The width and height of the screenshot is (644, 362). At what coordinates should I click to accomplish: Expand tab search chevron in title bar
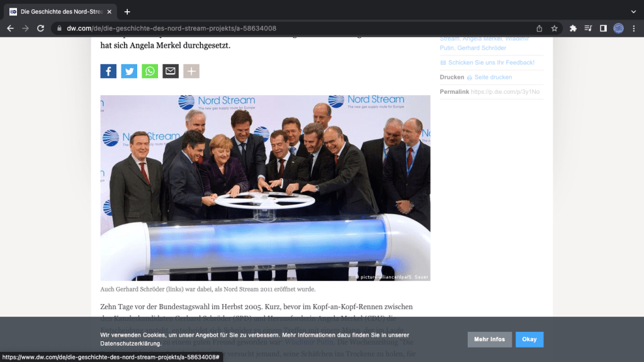[633, 12]
